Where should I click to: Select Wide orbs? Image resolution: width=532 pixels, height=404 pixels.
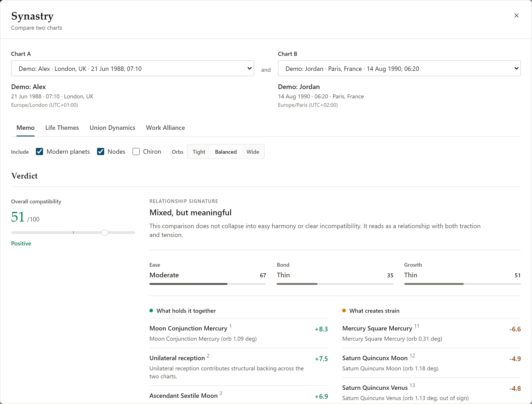coord(253,152)
